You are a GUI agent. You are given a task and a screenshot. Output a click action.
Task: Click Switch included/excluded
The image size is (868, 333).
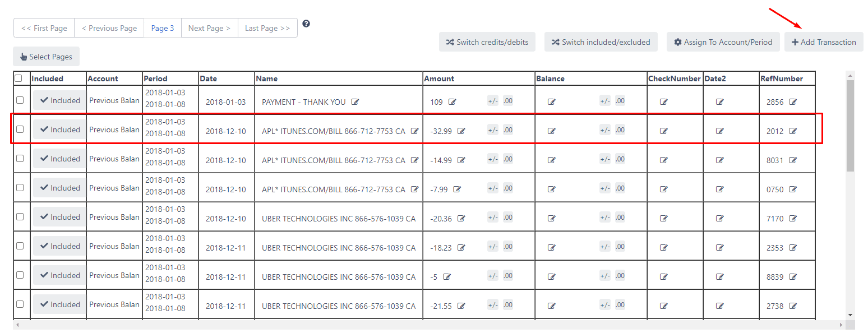pyautogui.click(x=601, y=41)
